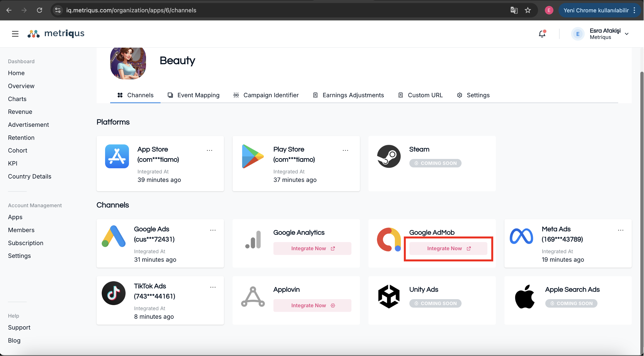
Task: Click the TikTok Ads channel icon
Action: pyautogui.click(x=113, y=293)
